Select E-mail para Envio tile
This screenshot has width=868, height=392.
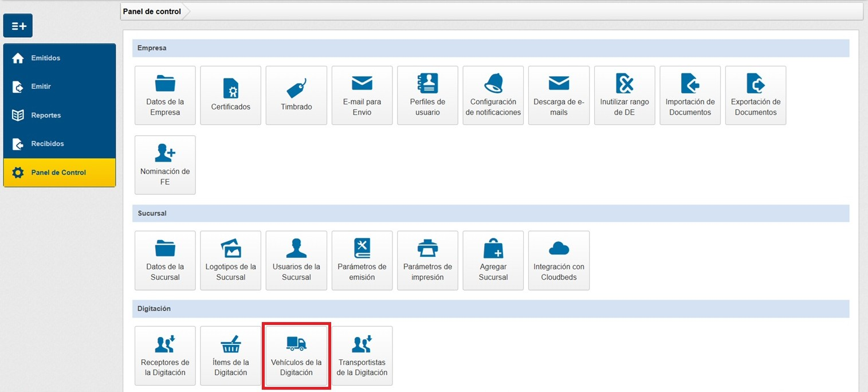(362, 95)
